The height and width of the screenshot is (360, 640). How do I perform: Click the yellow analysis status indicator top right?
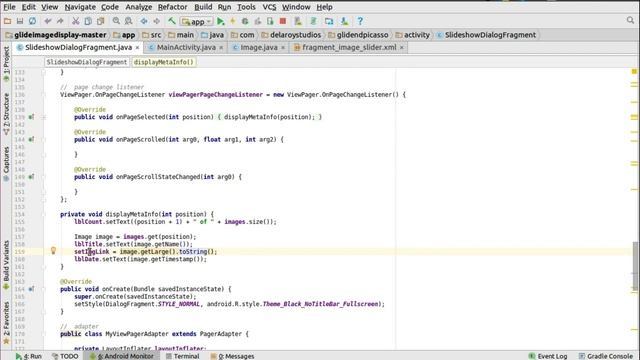634,71
